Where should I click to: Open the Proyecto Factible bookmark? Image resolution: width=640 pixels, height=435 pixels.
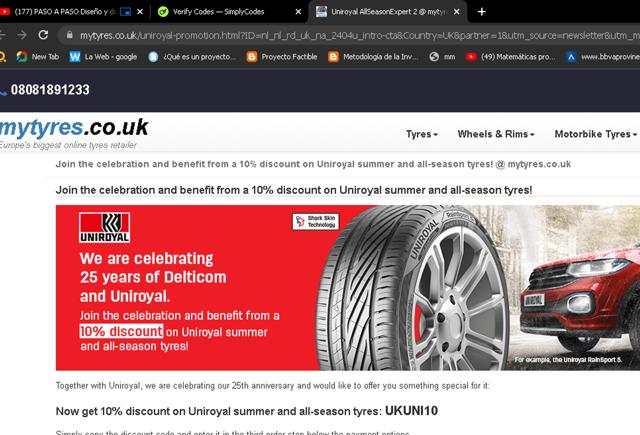(x=282, y=57)
